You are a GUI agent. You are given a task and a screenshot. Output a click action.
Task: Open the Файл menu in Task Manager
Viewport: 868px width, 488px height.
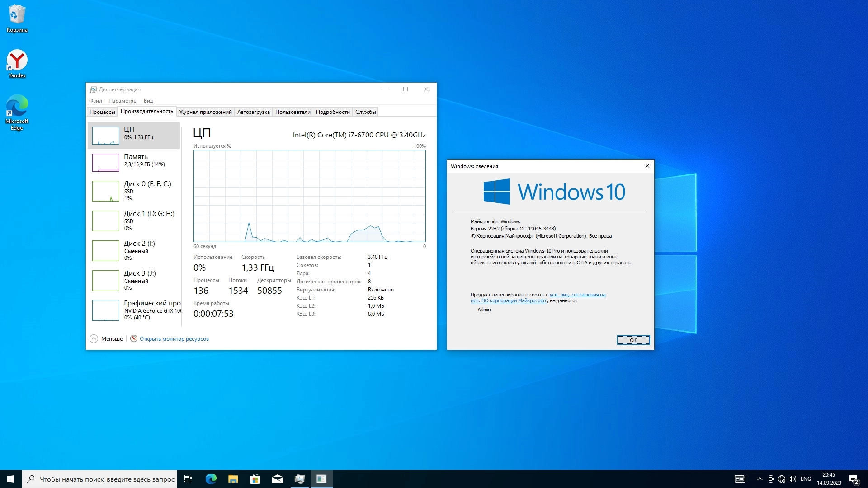95,101
